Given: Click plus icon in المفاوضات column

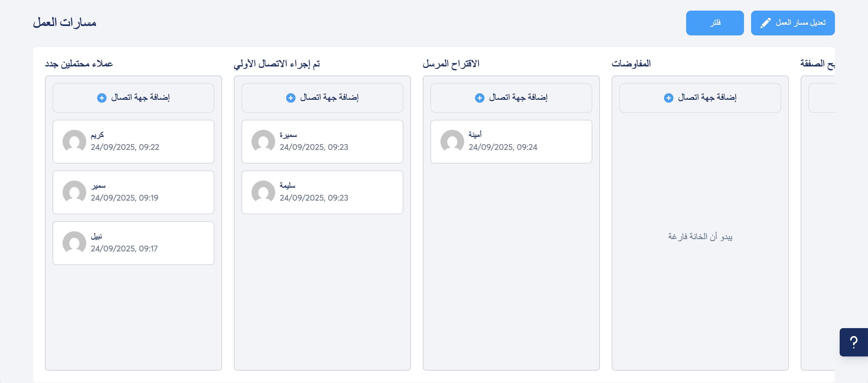Looking at the screenshot, I should [668, 98].
